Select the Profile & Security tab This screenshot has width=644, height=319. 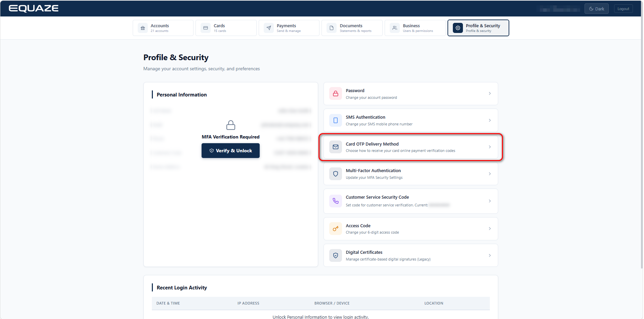[478, 28]
